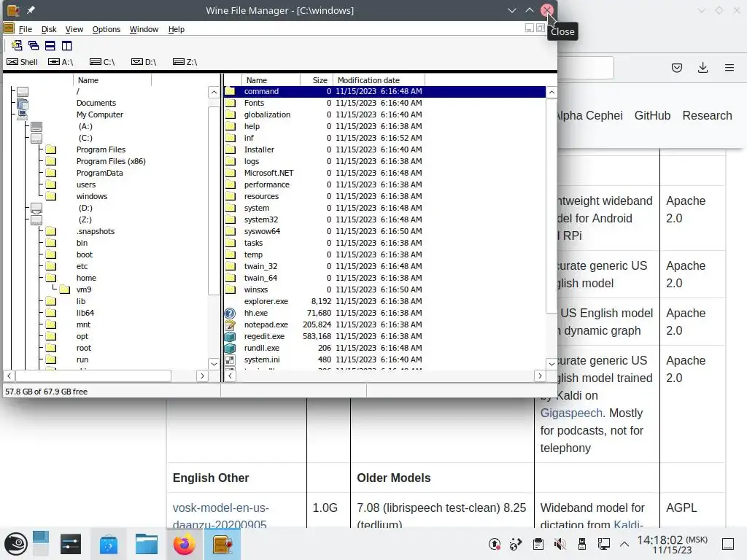Image resolution: width=747 pixels, height=560 pixels.
Task: Open the Shell drive button
Action: (22, 62)
